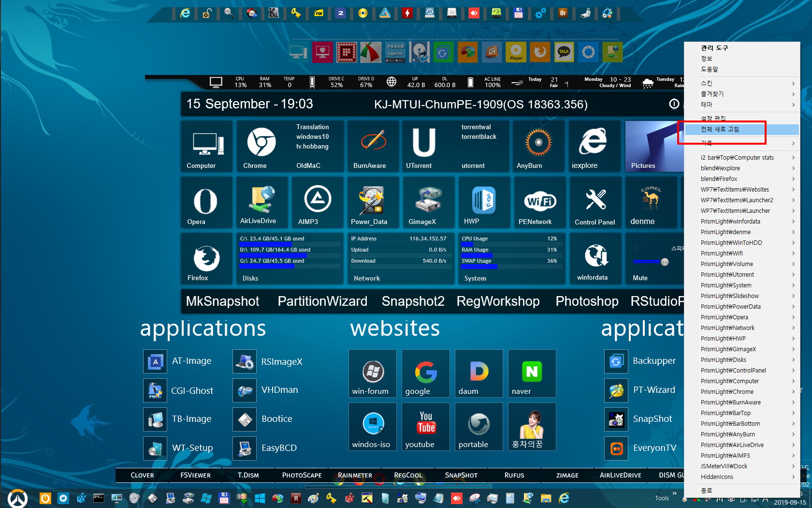Expand HiddenIcons skin submenu

[742, 477]
